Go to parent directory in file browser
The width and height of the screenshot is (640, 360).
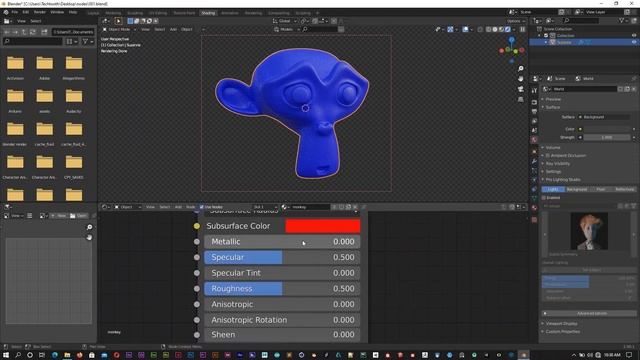[x=24, y=32]
